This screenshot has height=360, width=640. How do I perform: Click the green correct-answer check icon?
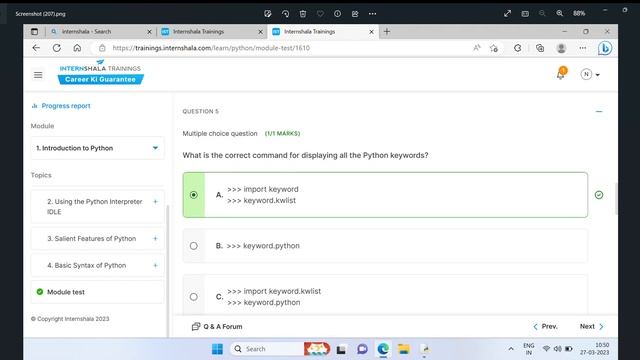pos(599,195)
